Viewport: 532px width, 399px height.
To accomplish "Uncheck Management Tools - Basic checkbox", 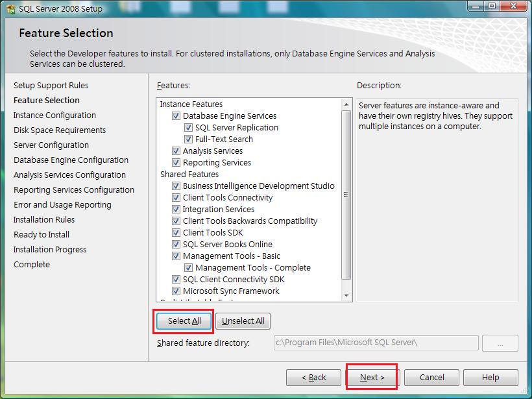I will (x=176, y=256).
